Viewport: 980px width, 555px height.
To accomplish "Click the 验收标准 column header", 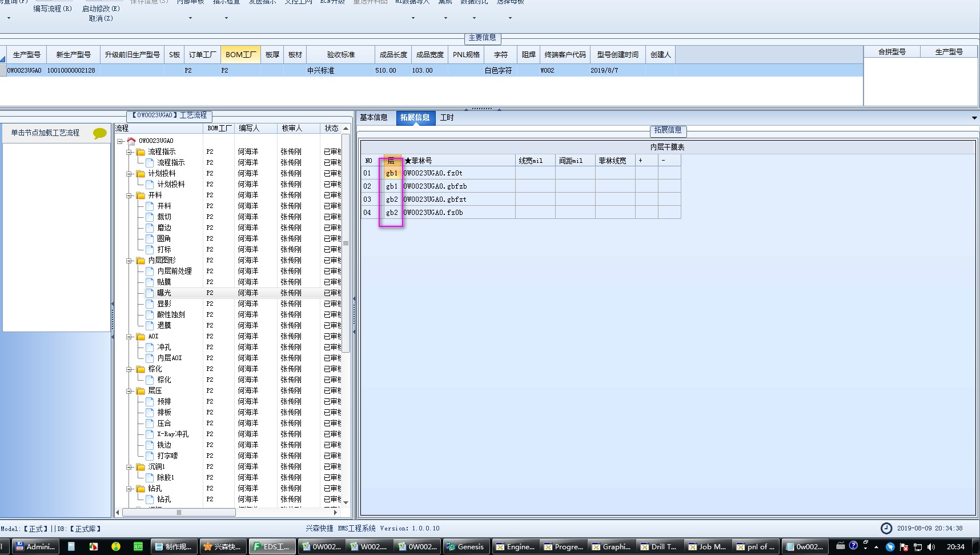I will [341, 55].
